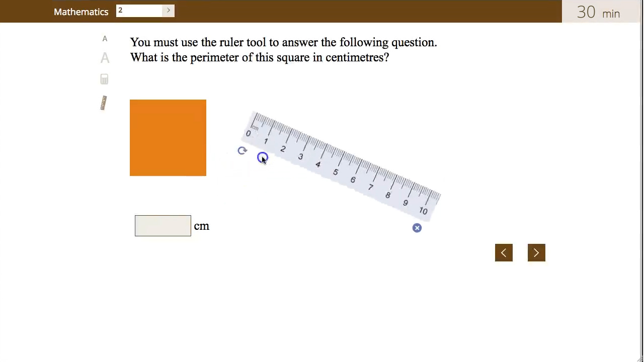This screenshot has height=362, width=644.
Task: Close the on-screen ruler
Action: [417, 228]
